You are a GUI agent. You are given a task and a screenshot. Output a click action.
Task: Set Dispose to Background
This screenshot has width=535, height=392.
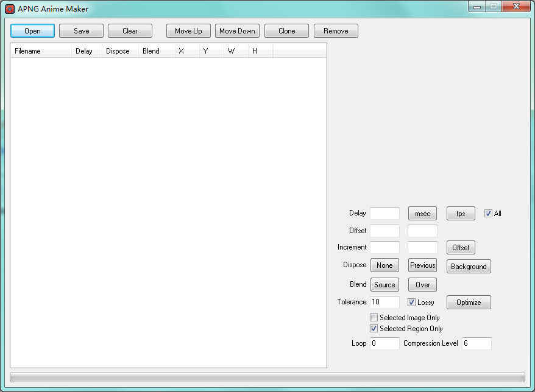469,266
